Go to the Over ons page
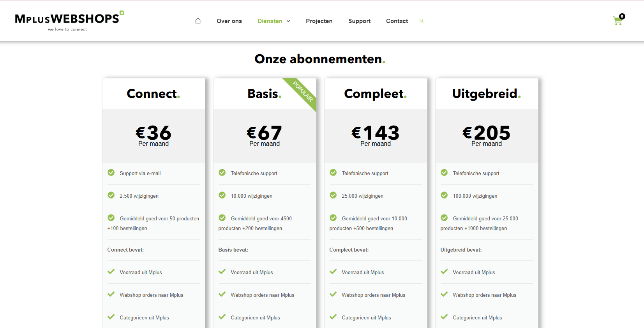Viewport: 644px width, 328px height. 229,21
